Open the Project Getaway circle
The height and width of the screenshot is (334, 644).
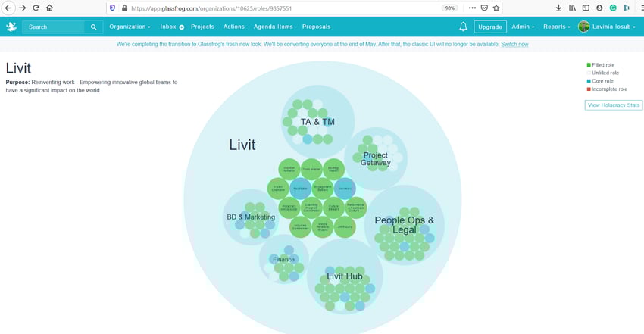[375, 159]
